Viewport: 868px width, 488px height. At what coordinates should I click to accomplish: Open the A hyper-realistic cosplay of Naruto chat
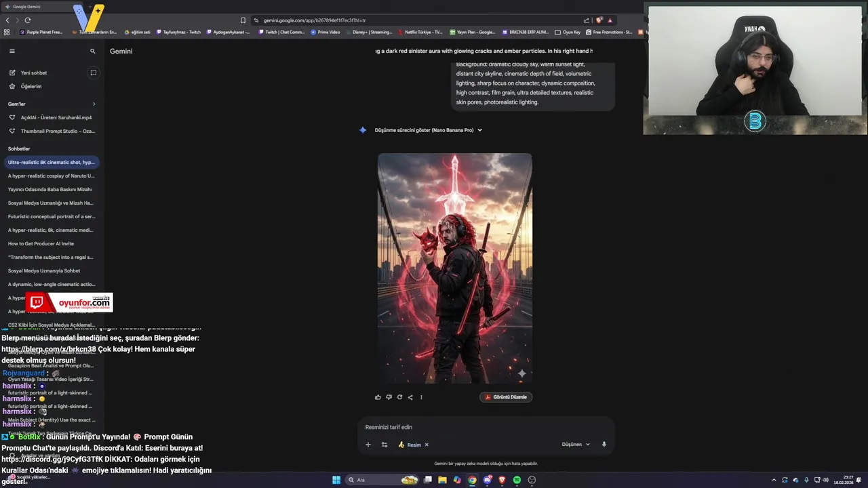(52, 176)
